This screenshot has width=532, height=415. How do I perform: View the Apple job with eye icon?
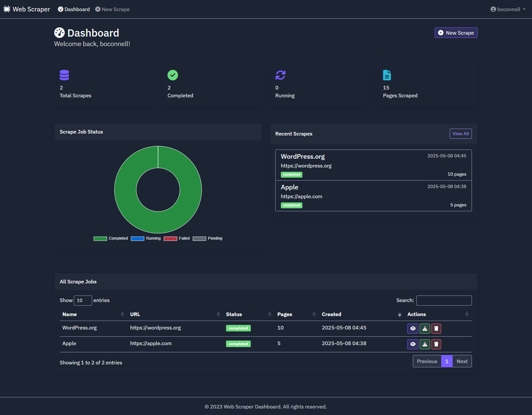413,344
